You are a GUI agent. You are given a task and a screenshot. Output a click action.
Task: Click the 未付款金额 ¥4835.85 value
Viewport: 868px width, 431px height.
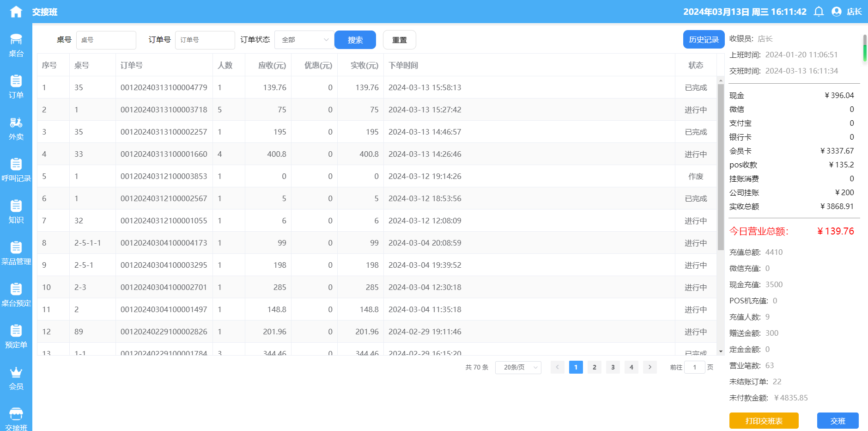pos(791,398)
